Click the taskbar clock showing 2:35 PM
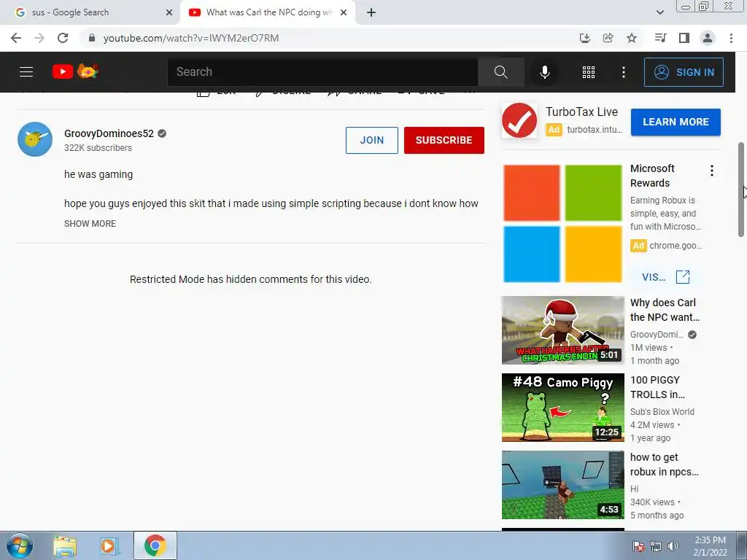 click(x=710, y=546)
